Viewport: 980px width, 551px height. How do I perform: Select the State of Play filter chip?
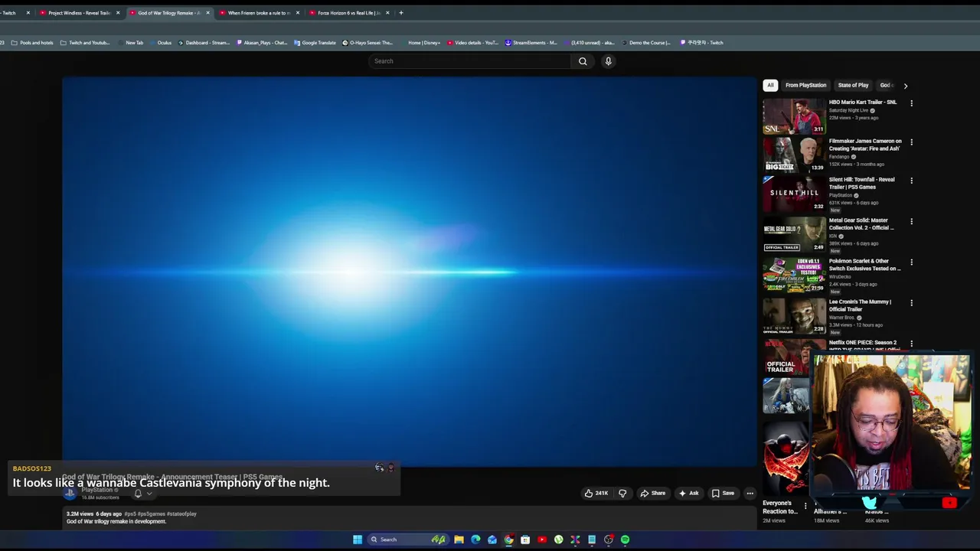pos(853,85)
